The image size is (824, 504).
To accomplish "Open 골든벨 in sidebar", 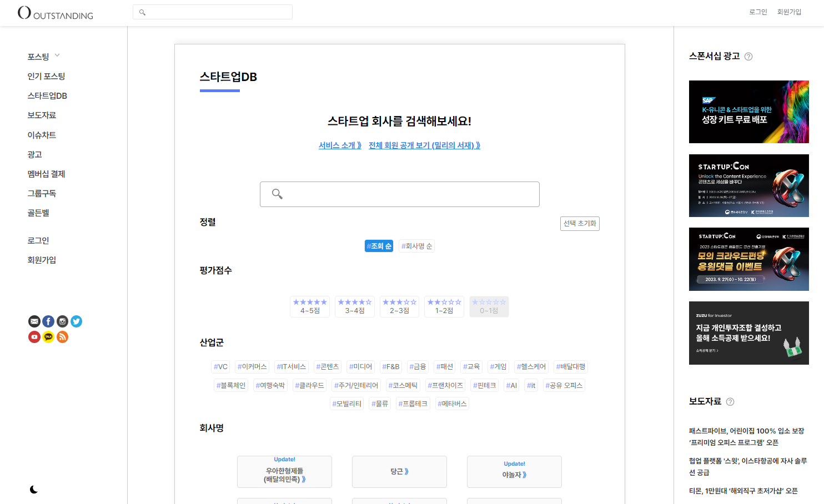I will 38,213.
